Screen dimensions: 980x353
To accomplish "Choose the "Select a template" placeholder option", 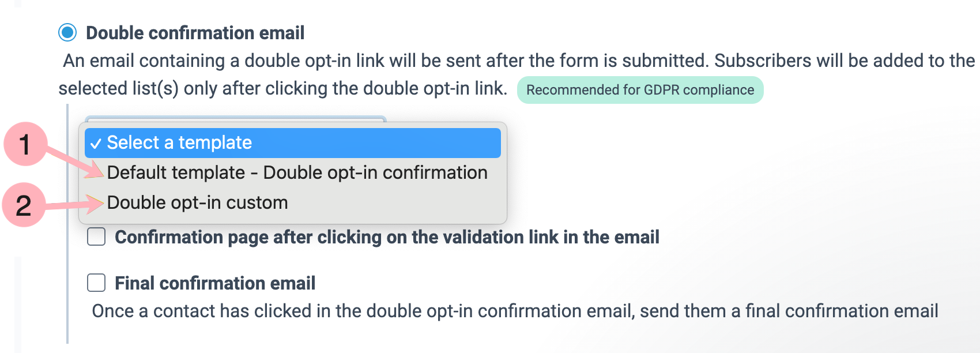I will point(179,142).
